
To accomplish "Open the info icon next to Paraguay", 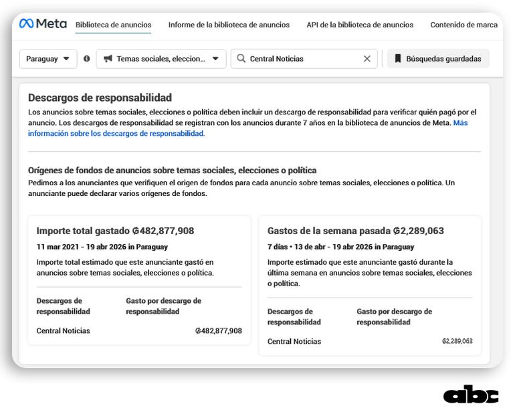I will [87, 59].
